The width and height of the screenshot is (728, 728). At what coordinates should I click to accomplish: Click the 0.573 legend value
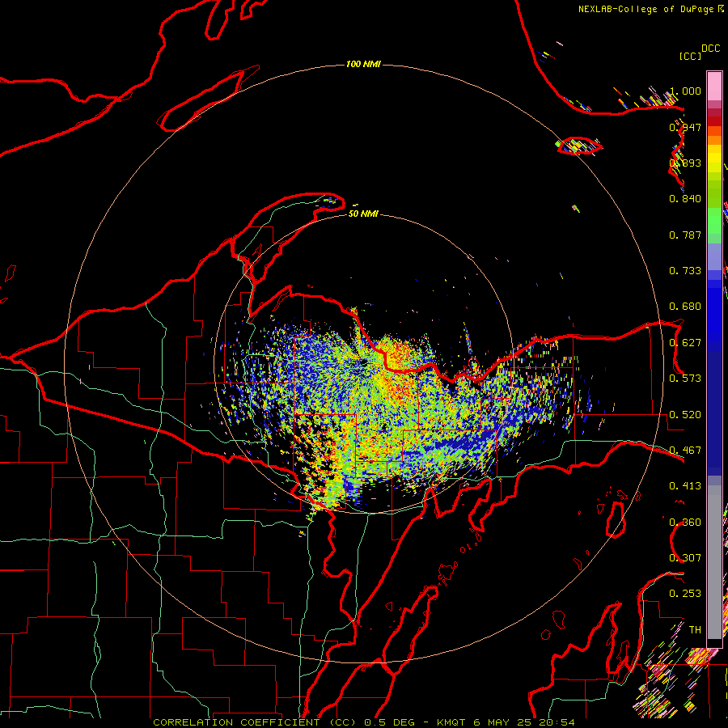pyautogui.click(x=685, y=379)
